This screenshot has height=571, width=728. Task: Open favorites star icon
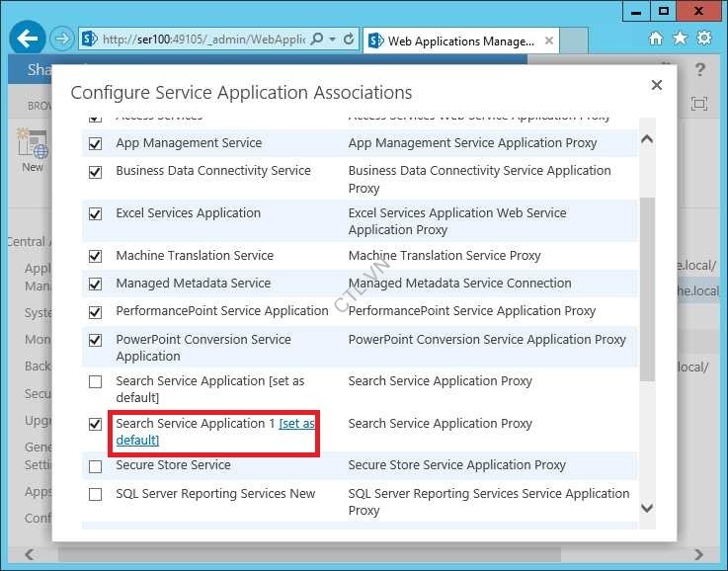click(x=680, y=39)
